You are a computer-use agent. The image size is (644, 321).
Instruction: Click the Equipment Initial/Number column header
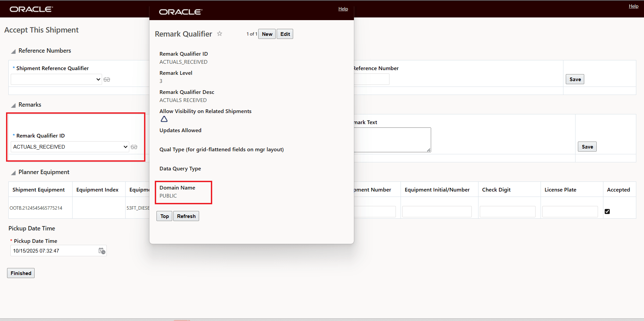click(437, 190)
